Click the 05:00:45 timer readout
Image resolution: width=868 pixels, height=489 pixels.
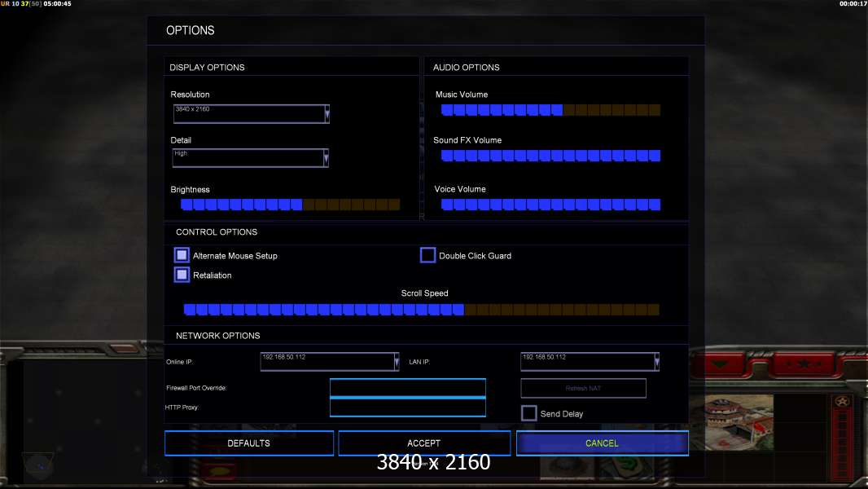tap(58, 4)
